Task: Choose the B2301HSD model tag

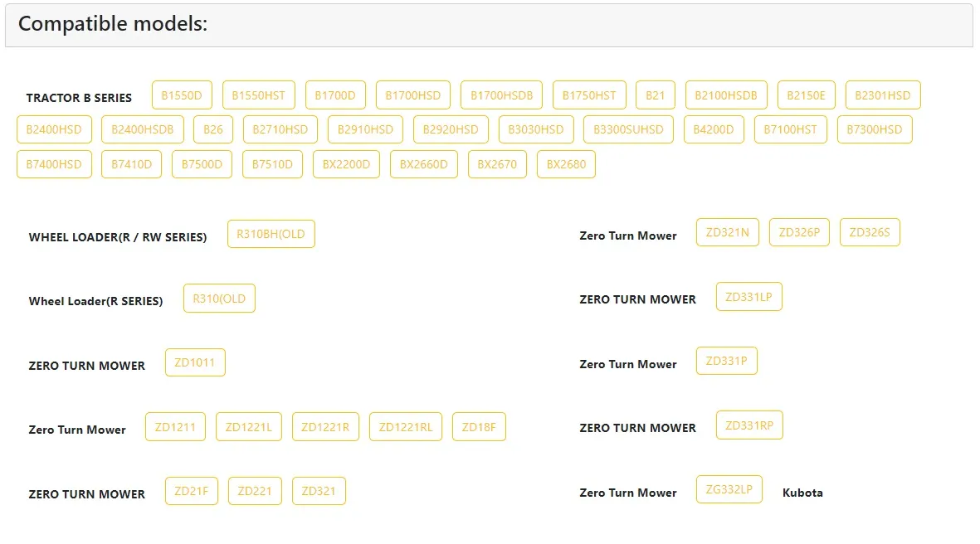Action: point(883,95)
